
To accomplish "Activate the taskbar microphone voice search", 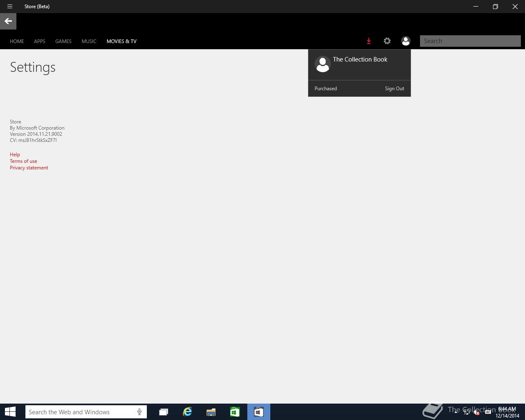I will click(x=139, y=412).
